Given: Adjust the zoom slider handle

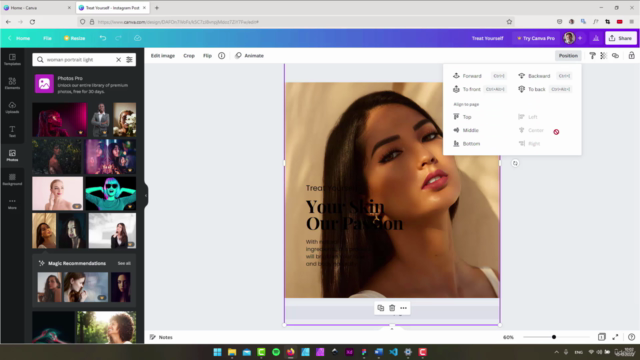Looking at the screenshot, I should pos(554,337).
